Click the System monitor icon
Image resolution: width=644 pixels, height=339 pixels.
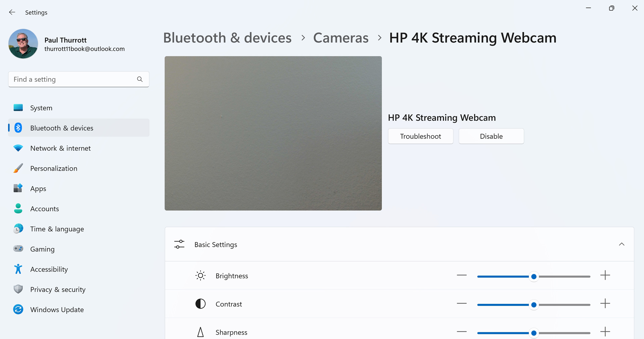tap(18, 108)
